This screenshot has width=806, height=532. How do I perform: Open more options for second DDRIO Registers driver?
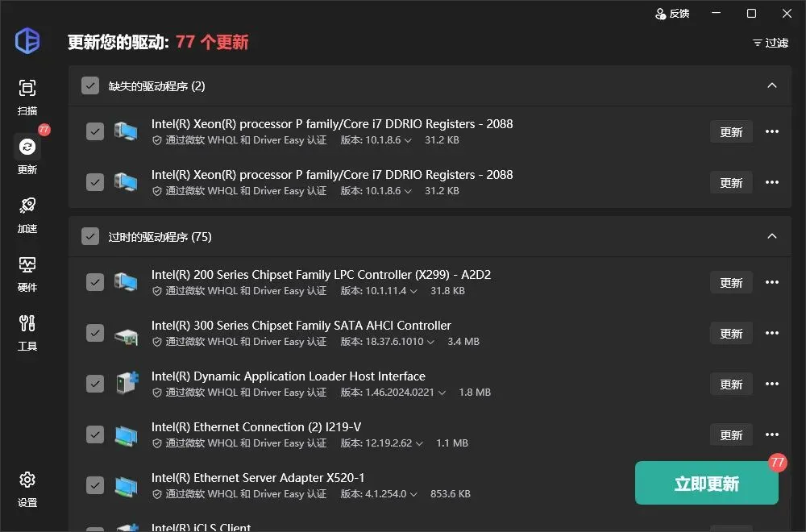tap(771, 182)
